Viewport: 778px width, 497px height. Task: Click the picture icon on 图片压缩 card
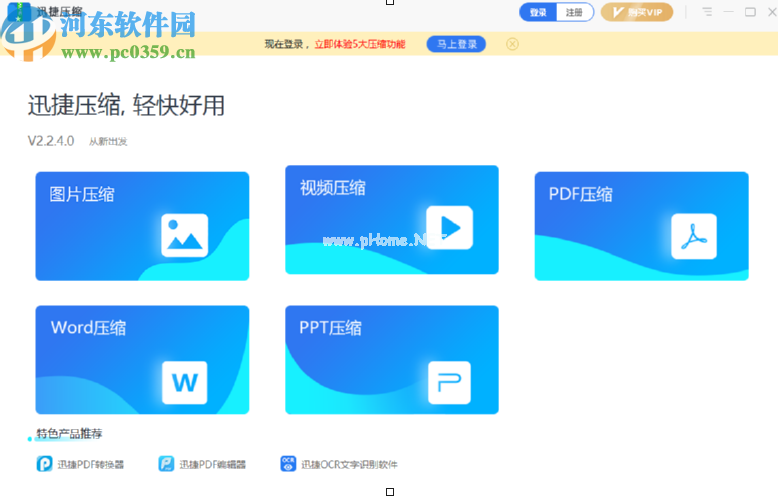(185, 236)
